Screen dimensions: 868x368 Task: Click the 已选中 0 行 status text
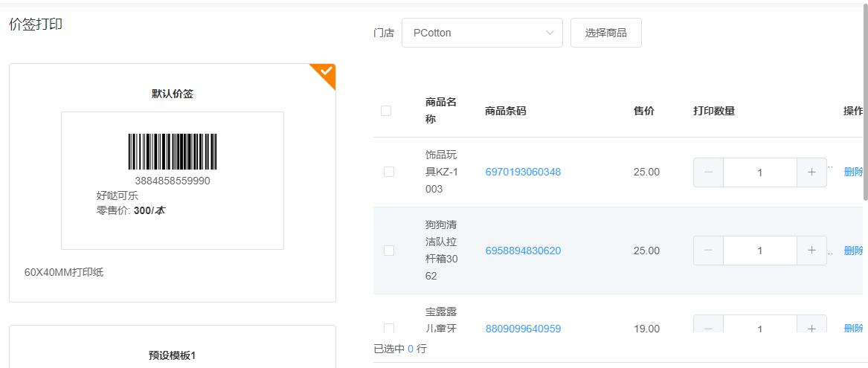400,349
